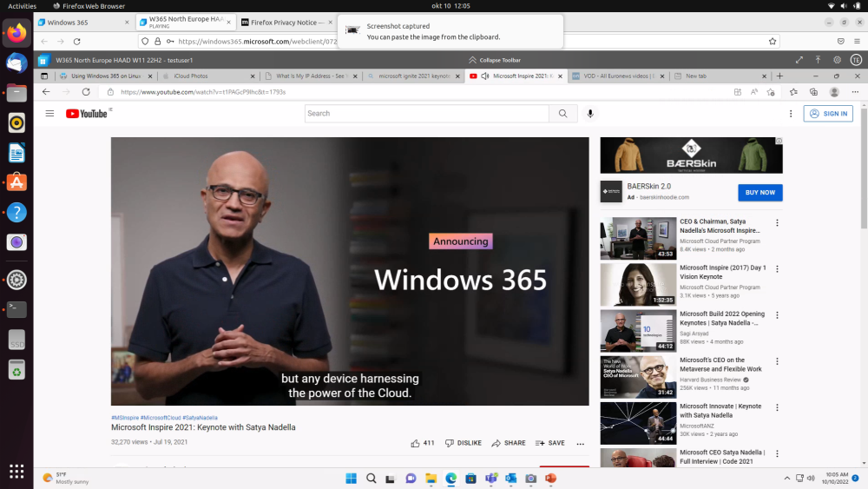Viewport: 868px width, 489px height.
Task: Reload the Firefox page
Action: coord(77,41)
